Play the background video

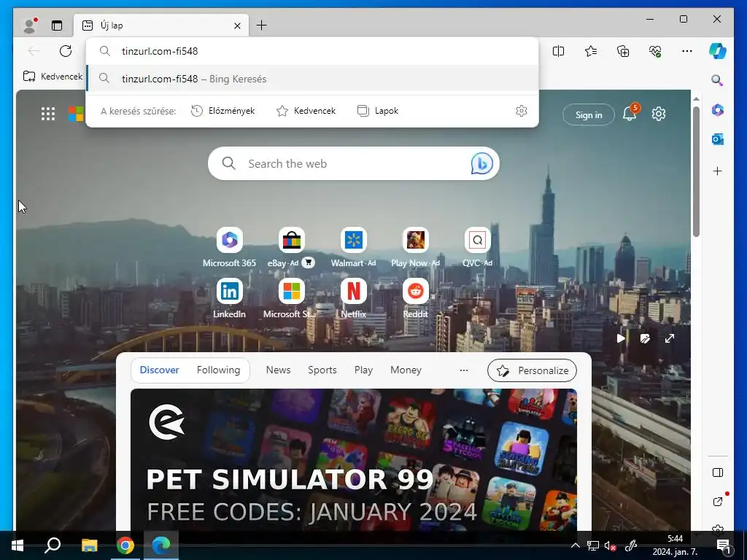[620, 338]
